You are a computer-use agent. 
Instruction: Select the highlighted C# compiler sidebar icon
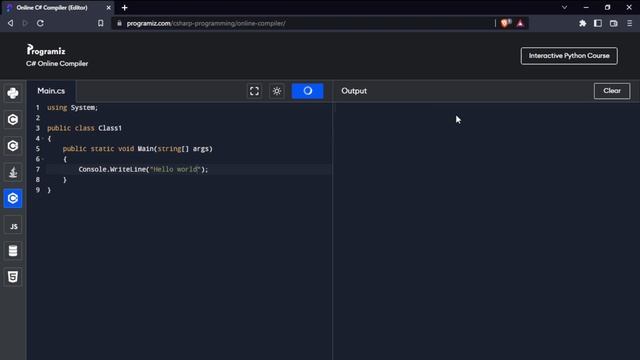(x=13, y=198)
